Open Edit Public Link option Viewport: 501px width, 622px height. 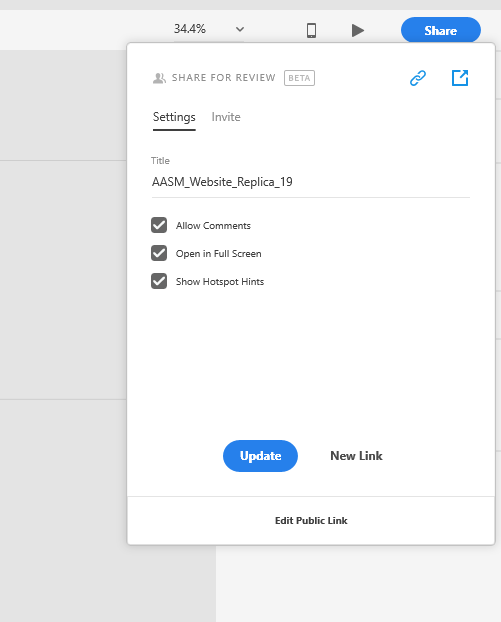coord(311,520)
